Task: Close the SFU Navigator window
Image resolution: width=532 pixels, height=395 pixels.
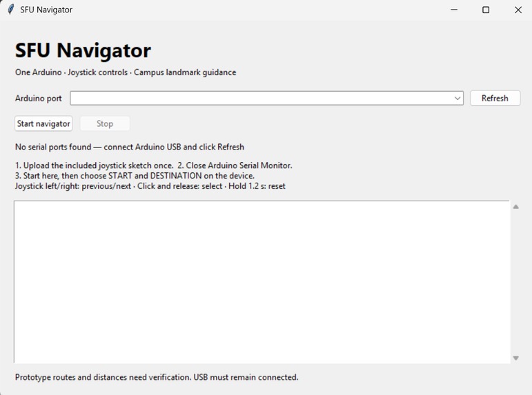Action: click(x=518, y=10)
